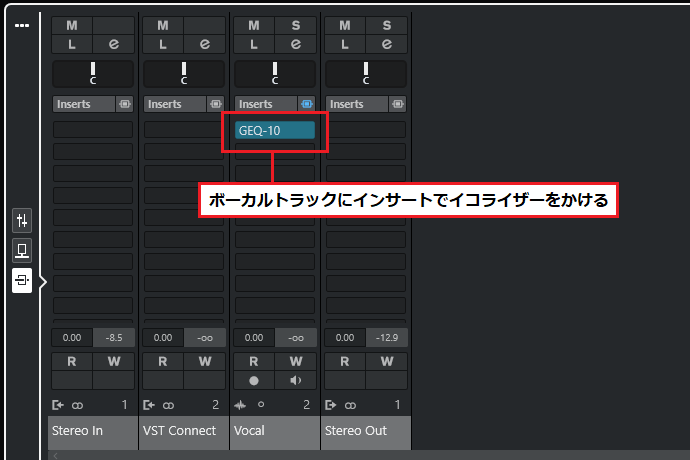Expand the Inserts header on Stereo Out
This screenshot has height=460, width=690.
click(x=357, y=104)
